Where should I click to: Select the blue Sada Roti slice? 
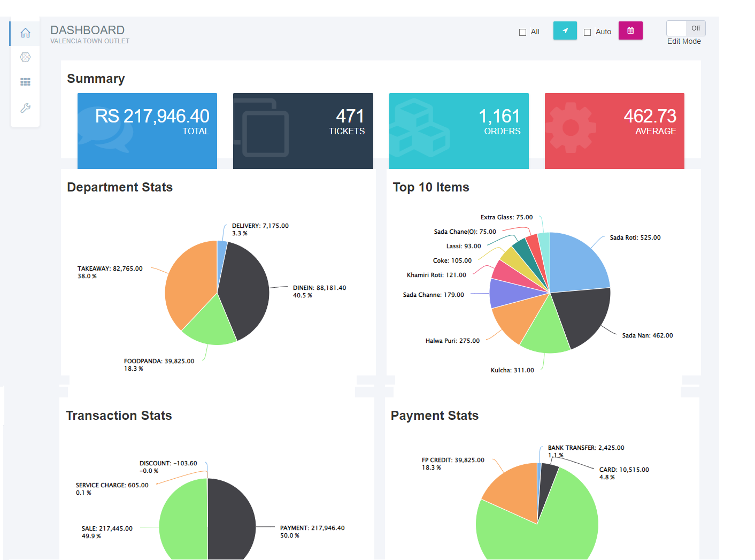pyautogui.click(x=577, y=265)
